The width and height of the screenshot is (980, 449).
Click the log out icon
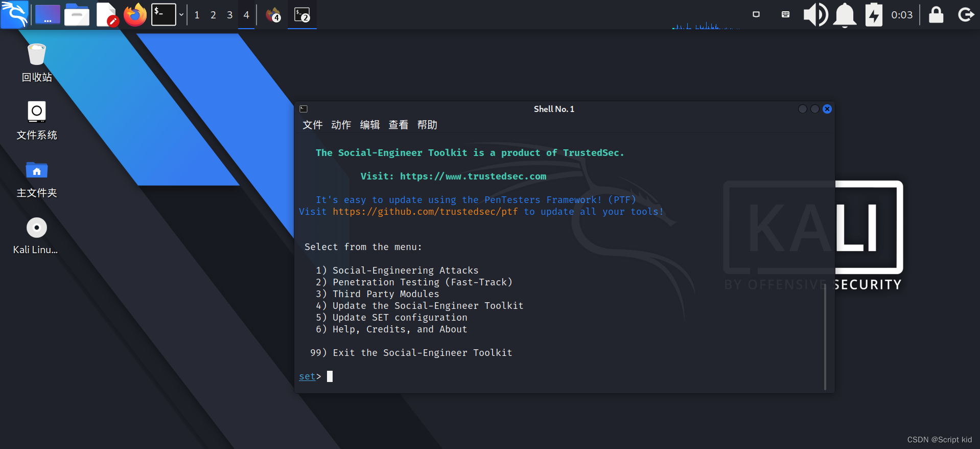[x=966, y=14]
